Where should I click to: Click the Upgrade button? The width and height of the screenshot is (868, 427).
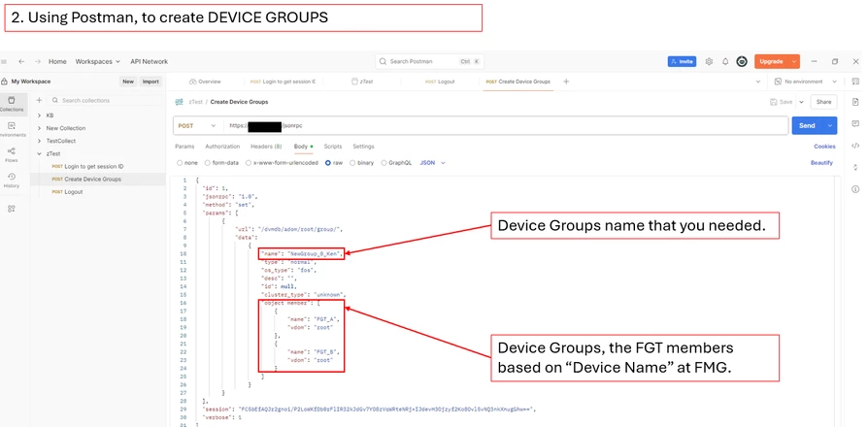771,61
